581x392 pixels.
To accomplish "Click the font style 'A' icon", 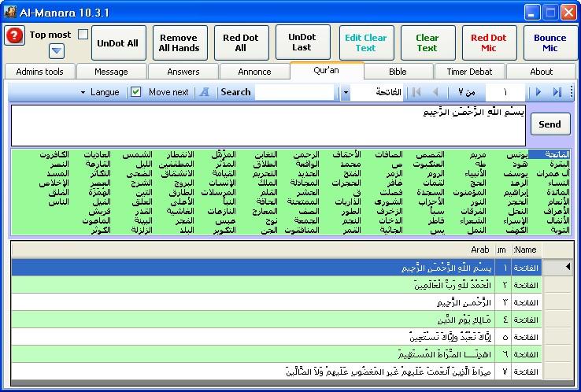I will tap(205, 92).
